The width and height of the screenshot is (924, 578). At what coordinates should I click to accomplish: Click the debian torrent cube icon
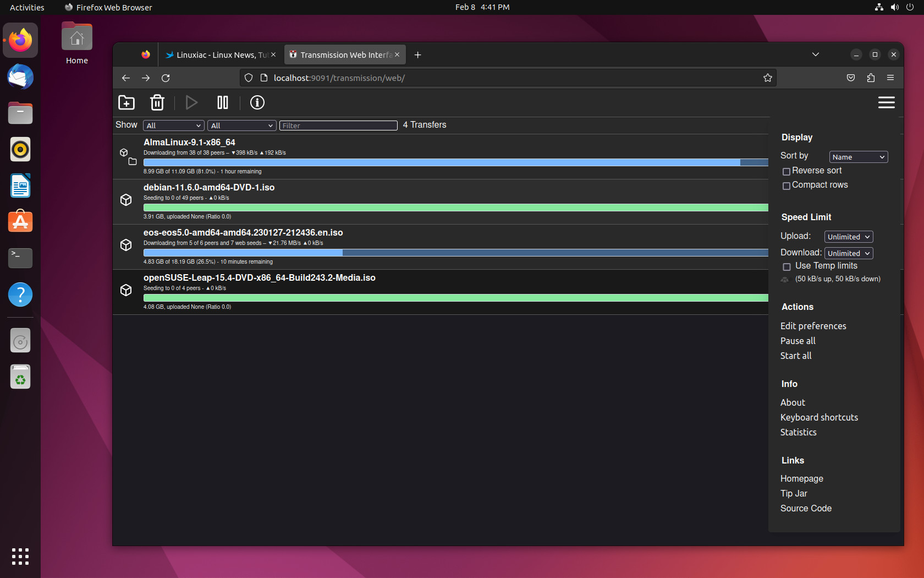126,200
